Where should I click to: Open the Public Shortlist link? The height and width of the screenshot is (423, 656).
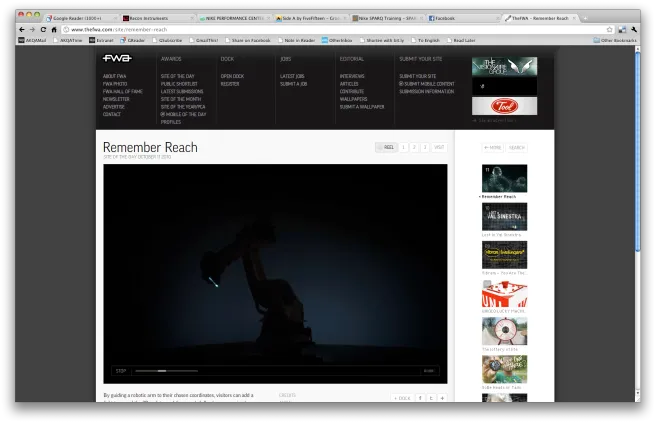[x=179, y=84]
